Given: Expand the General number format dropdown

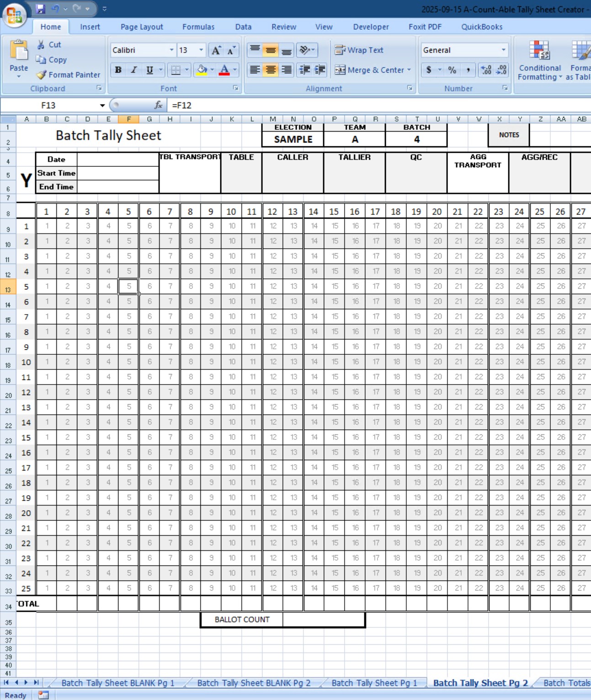Looking at the screenshot, I should [x=504, y=50].
